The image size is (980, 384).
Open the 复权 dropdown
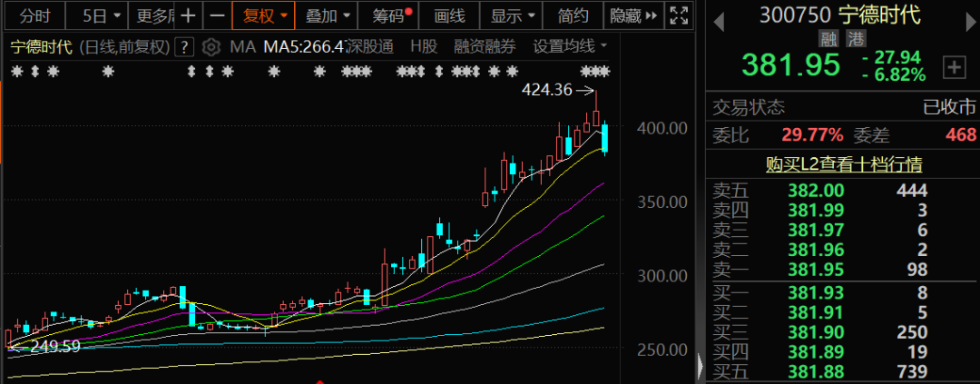pos(264,15)
